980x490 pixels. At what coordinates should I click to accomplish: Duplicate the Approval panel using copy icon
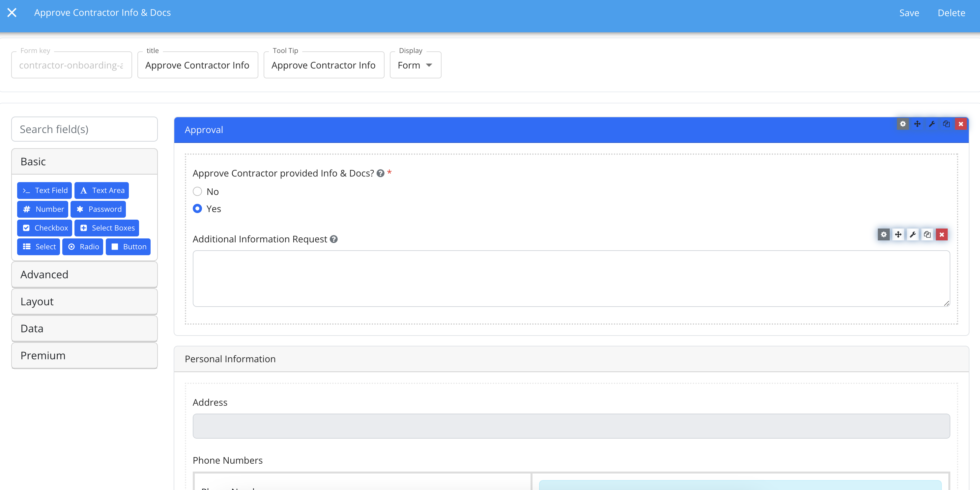(x=946, y=124)
